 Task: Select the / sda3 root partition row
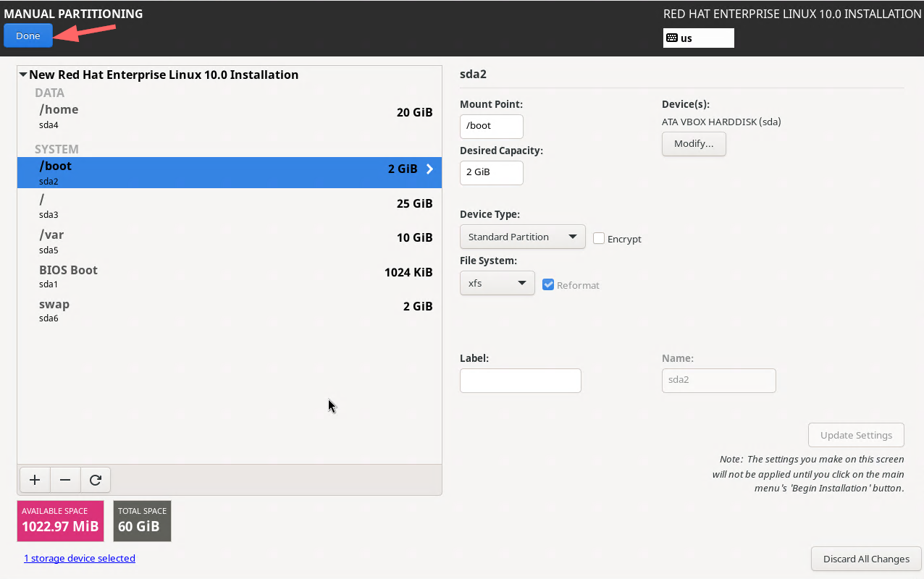tap(230, 208)
